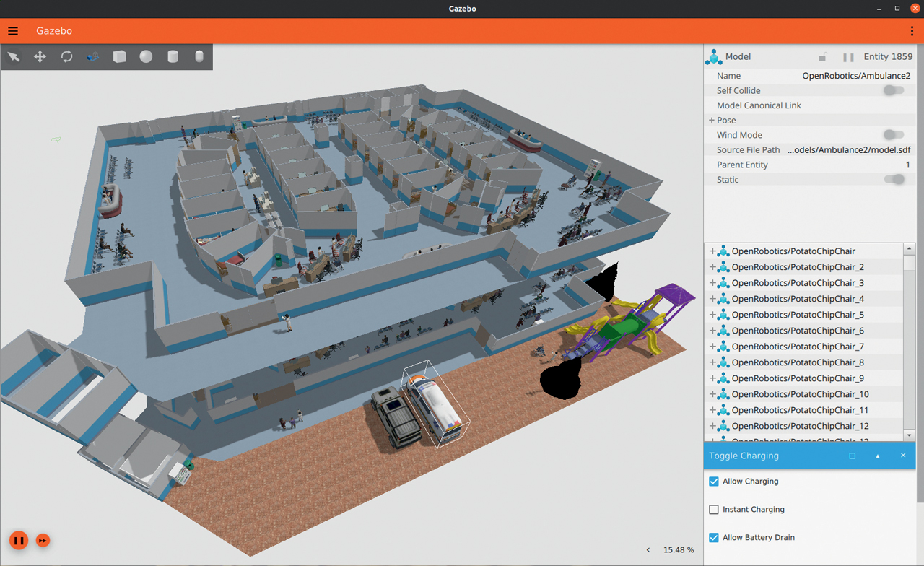The width and height of the screenshot is (924, 566).
Task: Uncheck the Allow Battery Drain checkbox
Action: tap(714, 538)
